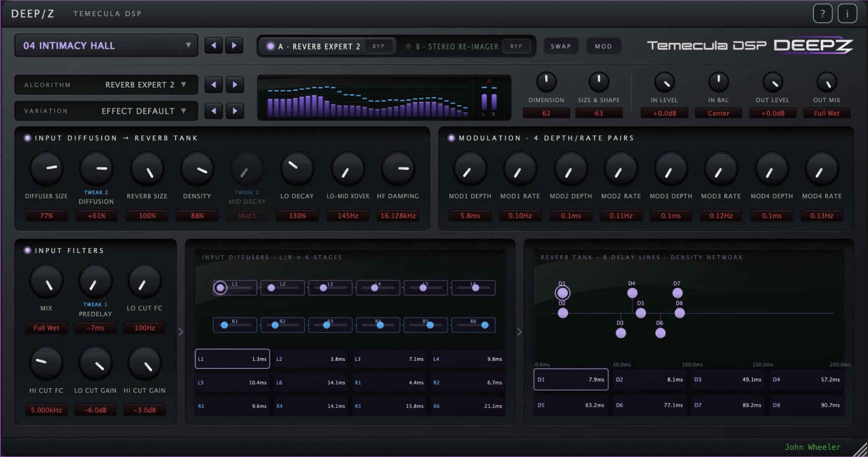This screenshot has height=457, width=868.
Task: Select the D1 7.9ms delay cell
Action: pyautogui.click(x=571, y=379)
